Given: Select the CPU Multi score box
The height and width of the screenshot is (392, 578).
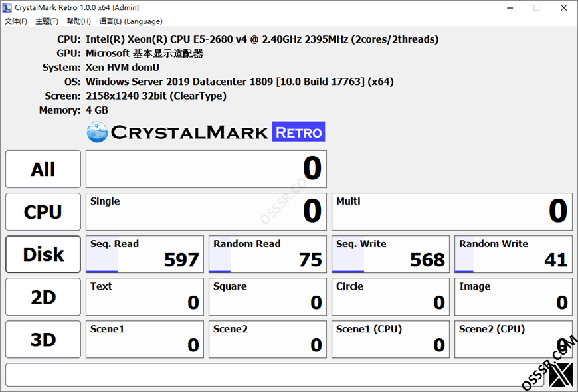Looking at the screenshot, I should pos(452,212).
